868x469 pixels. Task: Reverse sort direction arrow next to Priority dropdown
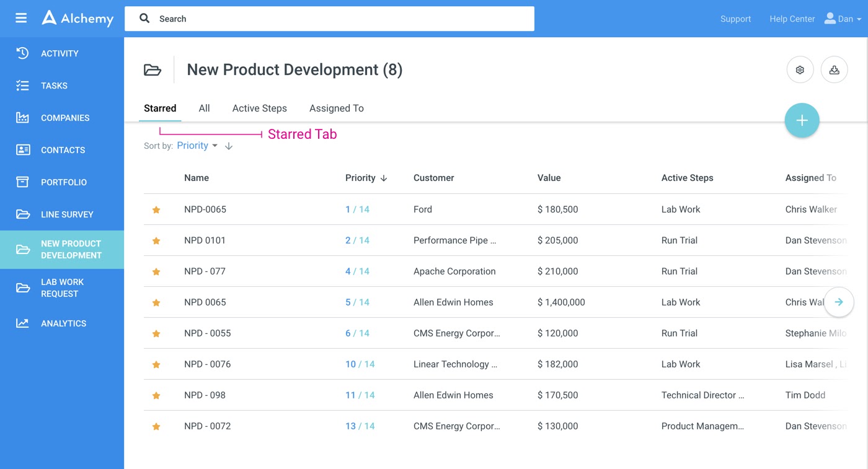(x=229, y=146)
